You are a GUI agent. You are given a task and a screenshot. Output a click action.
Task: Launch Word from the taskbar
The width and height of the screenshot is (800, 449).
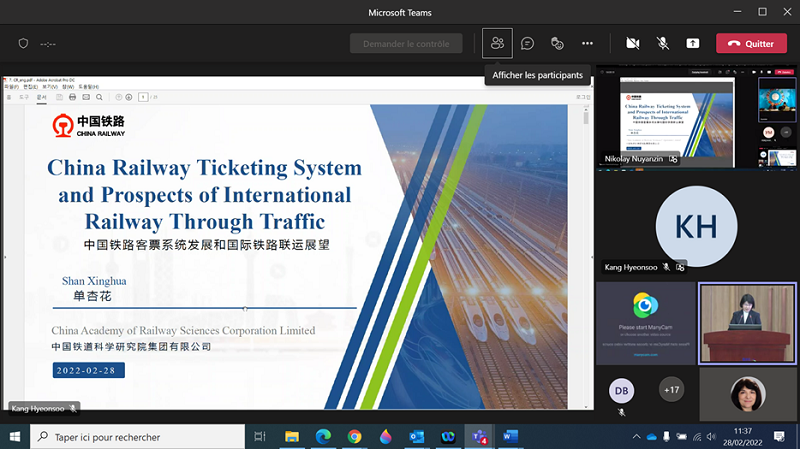pos(509,437)
